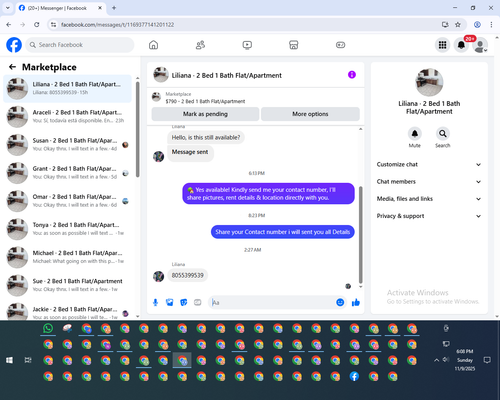Open the emoji picker smiley icon
The height and width of the screenshot is (400, 500).
[x=340, y=302]
